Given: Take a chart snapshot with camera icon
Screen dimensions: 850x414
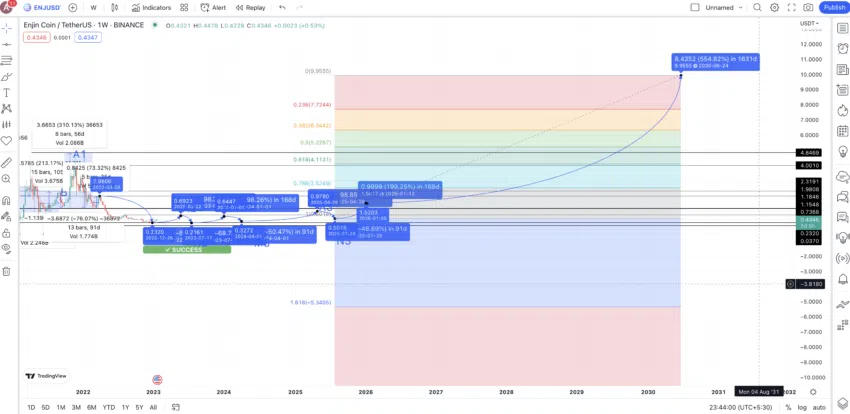Looking at the screenshot, I should 808,8.
